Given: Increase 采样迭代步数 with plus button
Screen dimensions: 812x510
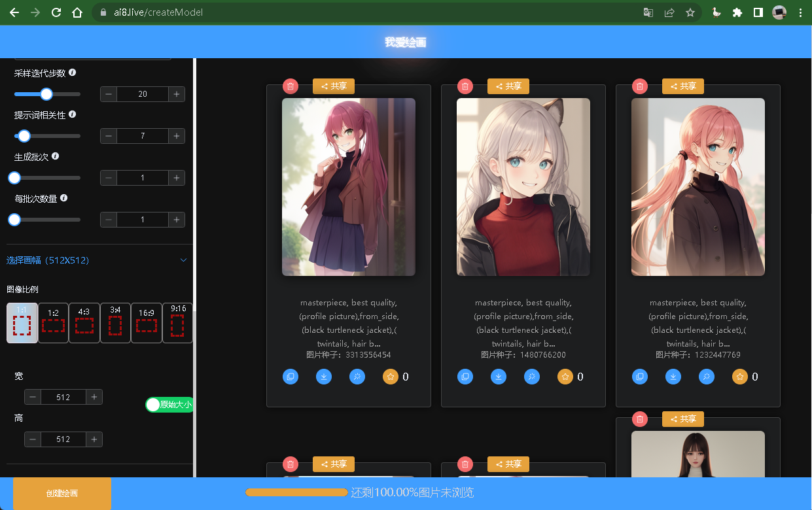Looking at the screenshot, I should [177, 94].
